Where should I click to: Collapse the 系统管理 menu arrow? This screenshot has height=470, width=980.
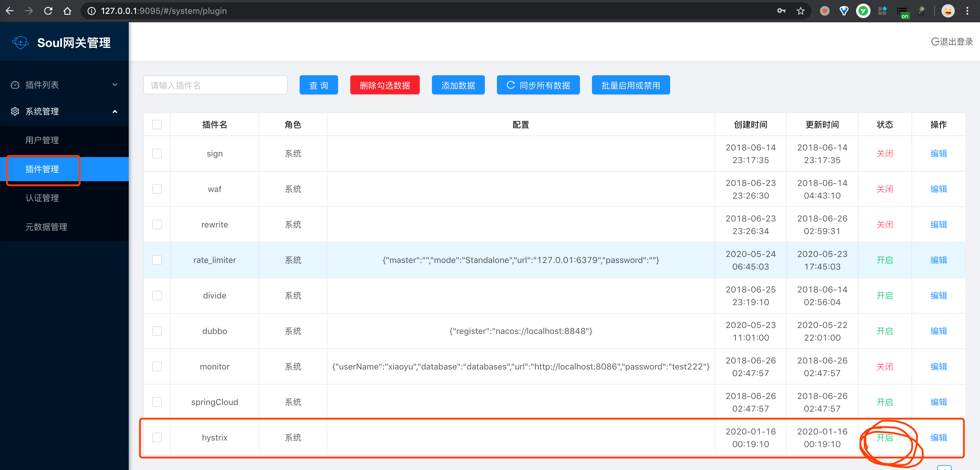[115, 111]
